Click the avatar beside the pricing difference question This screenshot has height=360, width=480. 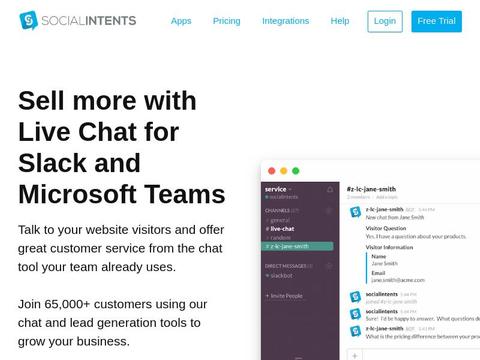point(355,331)
